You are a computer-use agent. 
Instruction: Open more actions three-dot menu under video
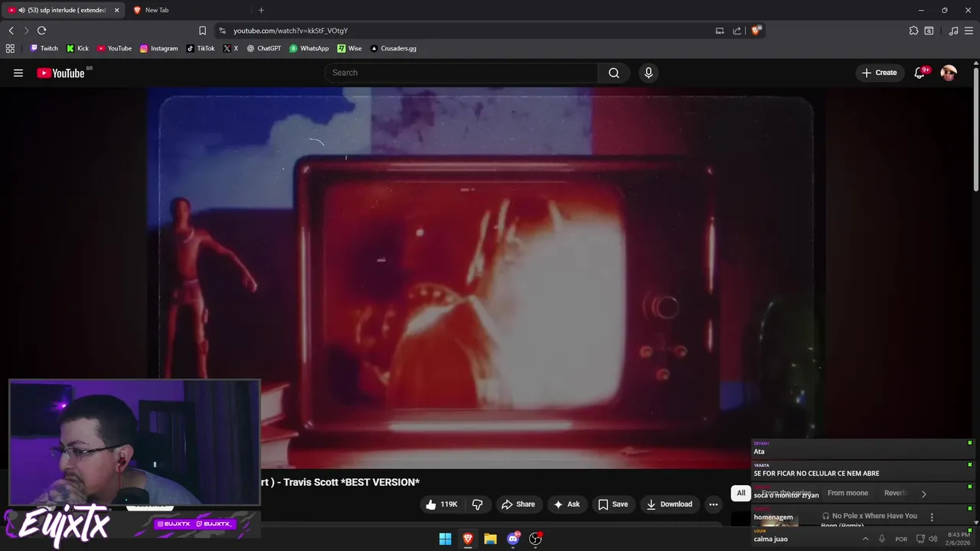point(714,504)
